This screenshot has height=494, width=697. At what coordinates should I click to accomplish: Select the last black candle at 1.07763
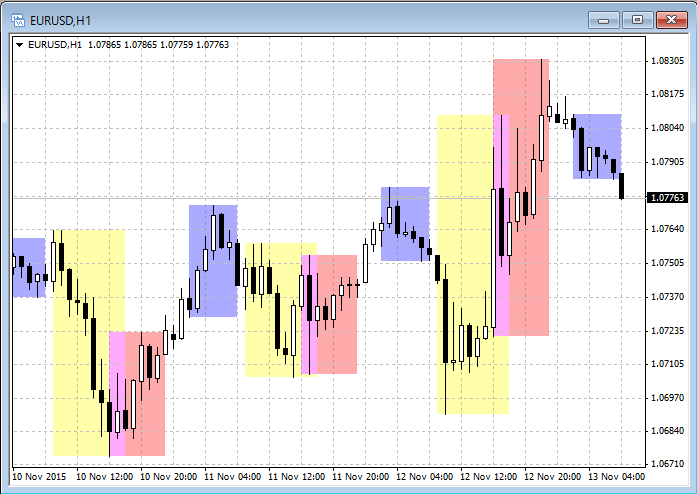[x=621, y=186]
